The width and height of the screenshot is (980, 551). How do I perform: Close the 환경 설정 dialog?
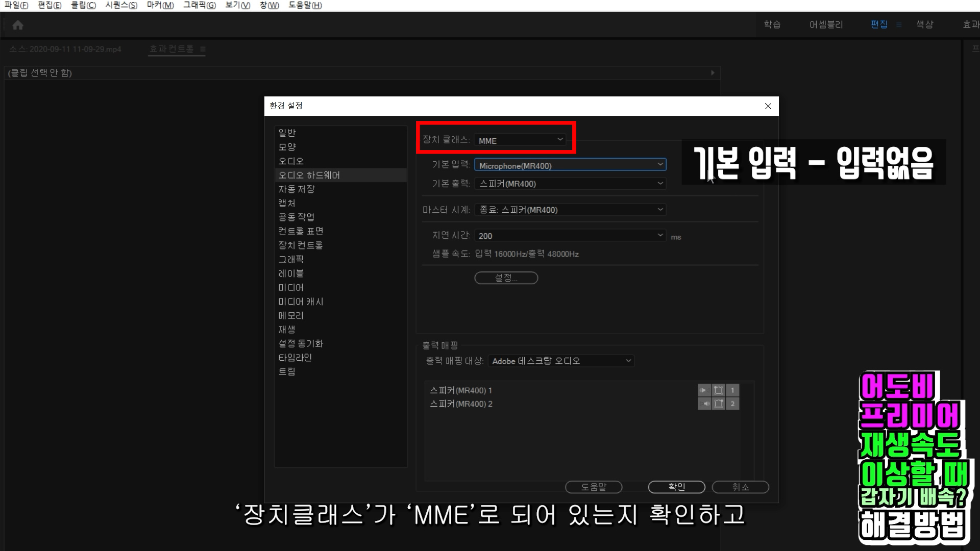(x=768, y=106)
